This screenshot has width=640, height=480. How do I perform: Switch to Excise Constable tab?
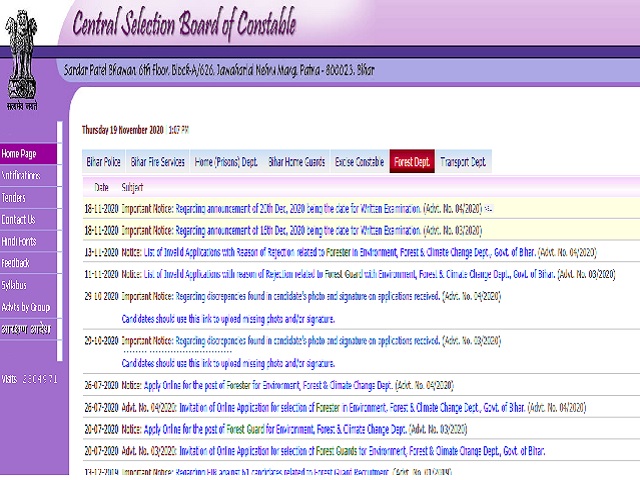click(359, 162)
